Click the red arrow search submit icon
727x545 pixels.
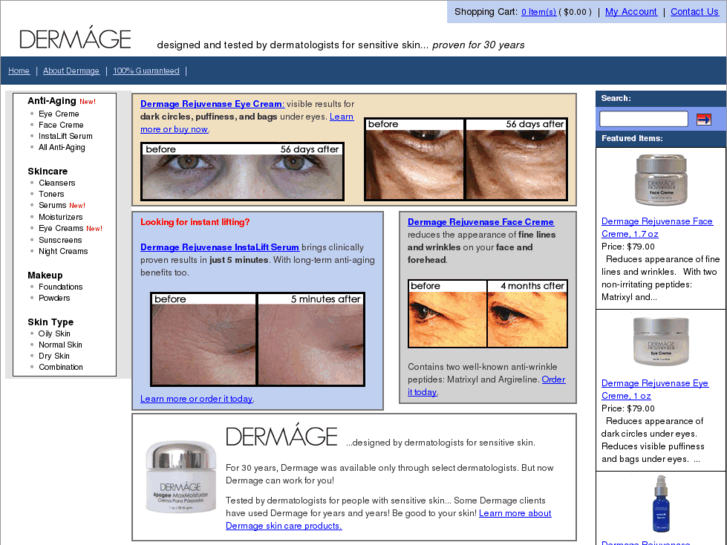(703, 120)
